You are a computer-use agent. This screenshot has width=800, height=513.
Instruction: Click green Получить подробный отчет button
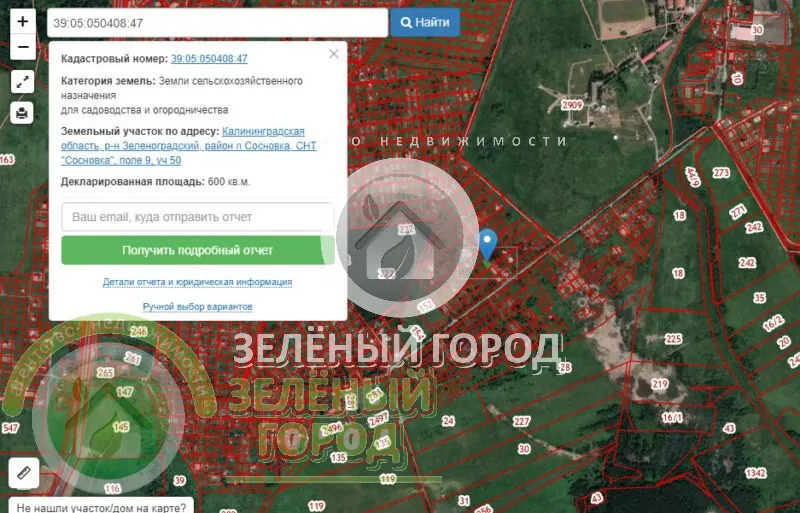point(197,250)
